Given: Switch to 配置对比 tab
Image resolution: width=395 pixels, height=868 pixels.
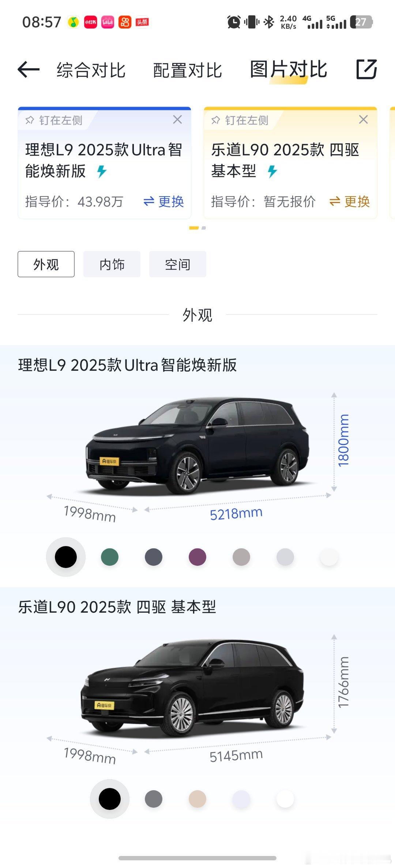Looking at the screenshot, I should [x=188, y=70].
